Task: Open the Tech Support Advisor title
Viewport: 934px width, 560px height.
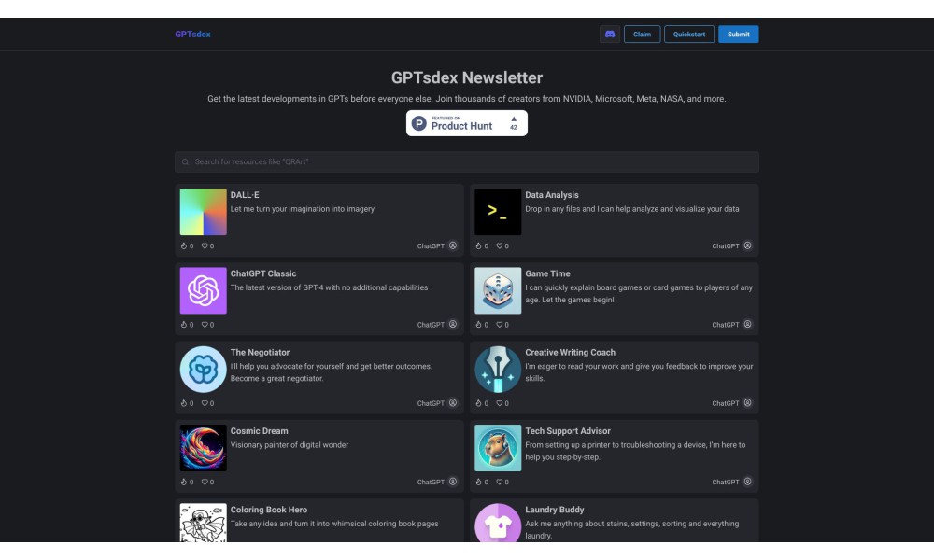Action: pos(568,431)
